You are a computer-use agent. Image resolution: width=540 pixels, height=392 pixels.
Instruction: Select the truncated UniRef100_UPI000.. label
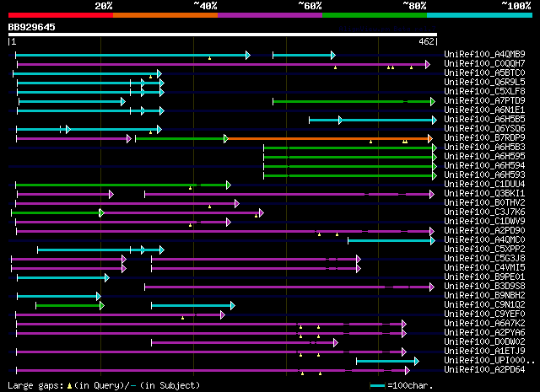[489, 361]
